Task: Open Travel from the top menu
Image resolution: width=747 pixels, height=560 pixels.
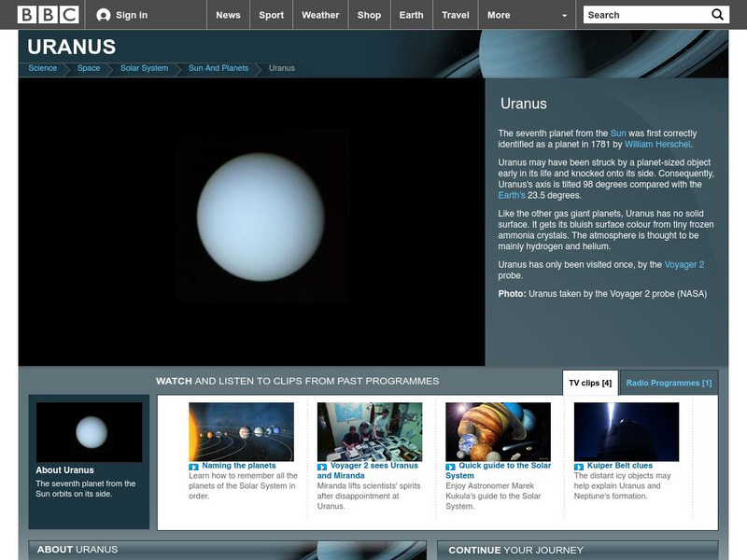Action: (x=457, y=15)
